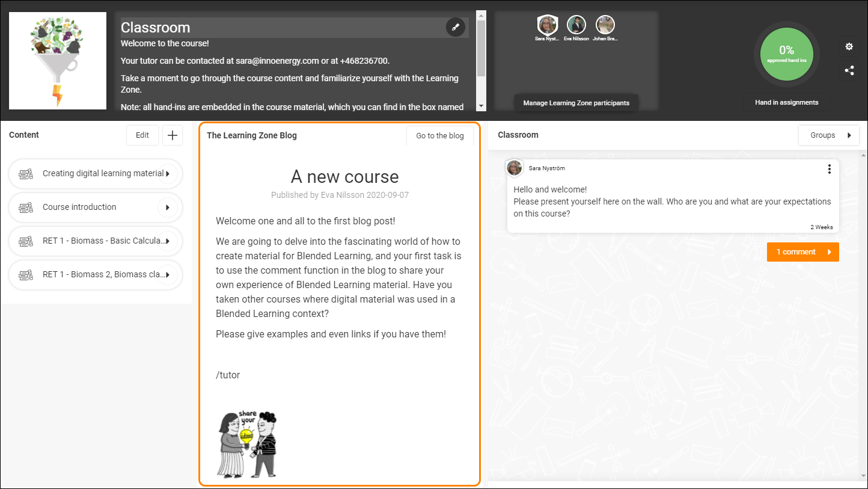868x489 pixels.
Task: Click the icon beside RET 1 - Biomass 2
Action: click(x=26, y=275)
